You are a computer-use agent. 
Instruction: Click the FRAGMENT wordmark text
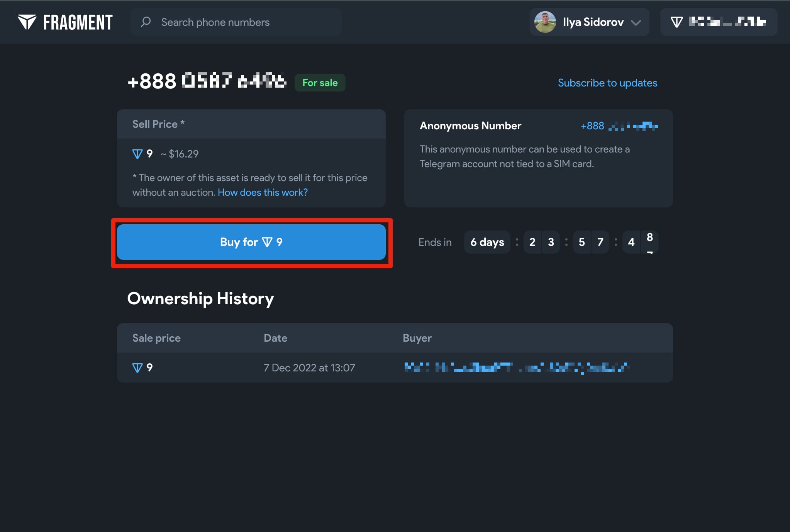click(78, 22)
